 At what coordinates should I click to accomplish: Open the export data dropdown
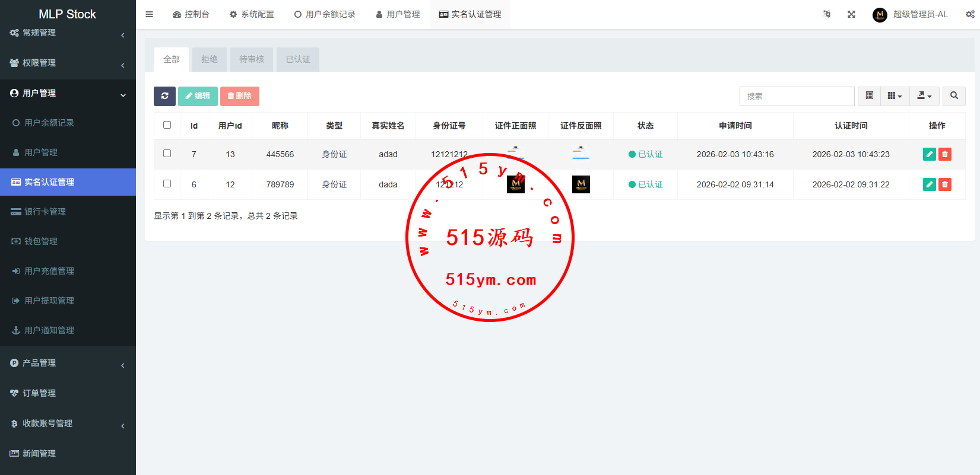click(924, 96)
